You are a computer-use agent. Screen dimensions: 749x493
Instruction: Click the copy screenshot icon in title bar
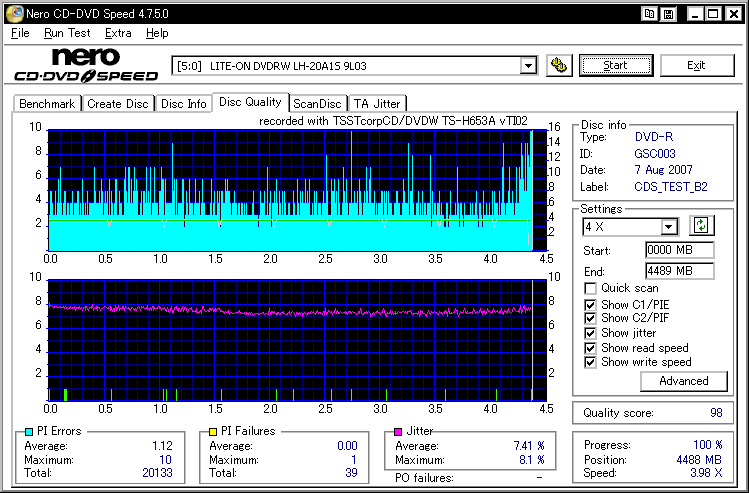(649, 13)
